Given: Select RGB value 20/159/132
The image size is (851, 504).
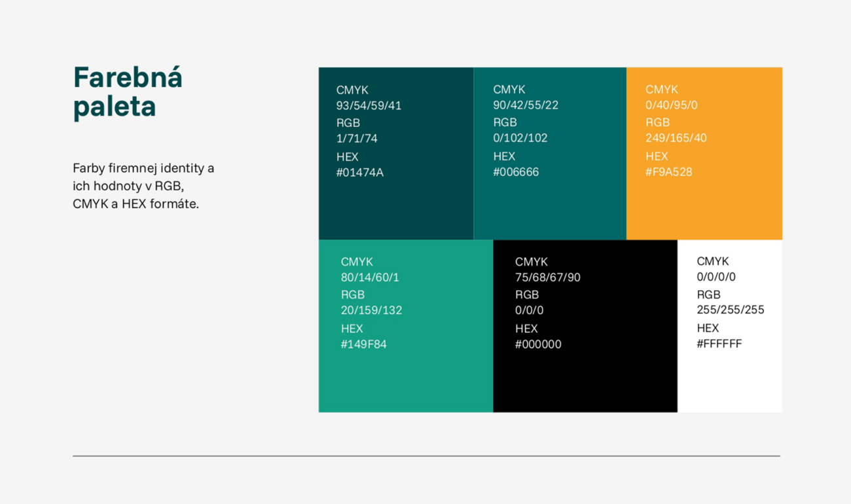Looking at the screenshot, I should pos(371,310).
